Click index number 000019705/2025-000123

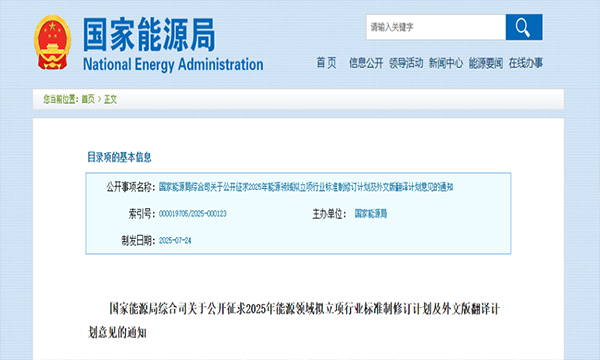click(x=193, y=214)
